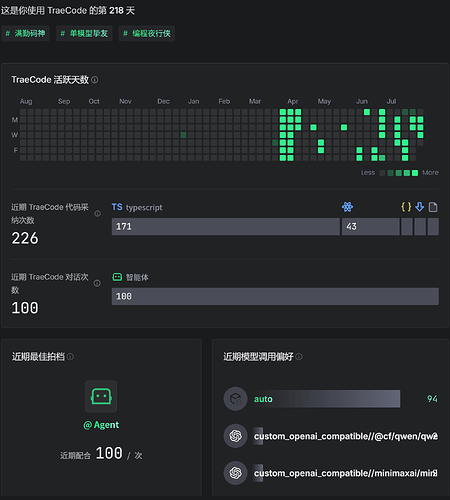The width and height of the screenshot is (450, 500).
Task: Click brightest green swatch in the Less-More legend
Action: [415, 173]
